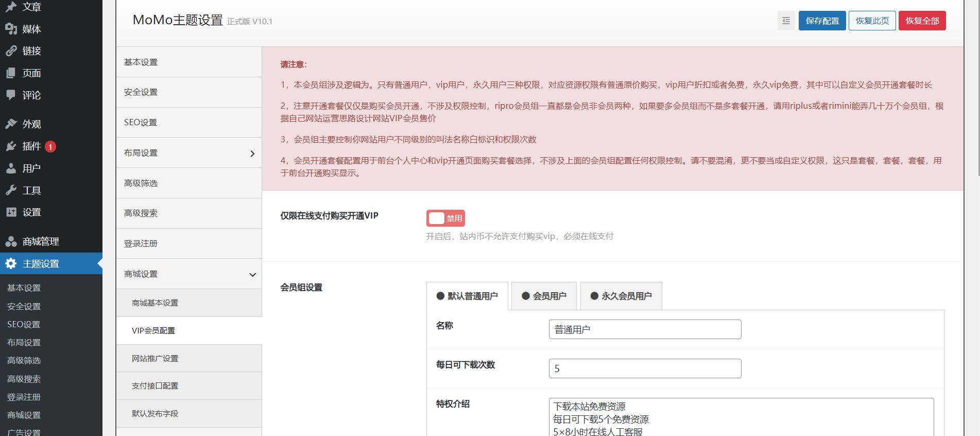The image size is (980, 436).
Task: Click the 每日可下载次数 input field
Action: [645, 368]
